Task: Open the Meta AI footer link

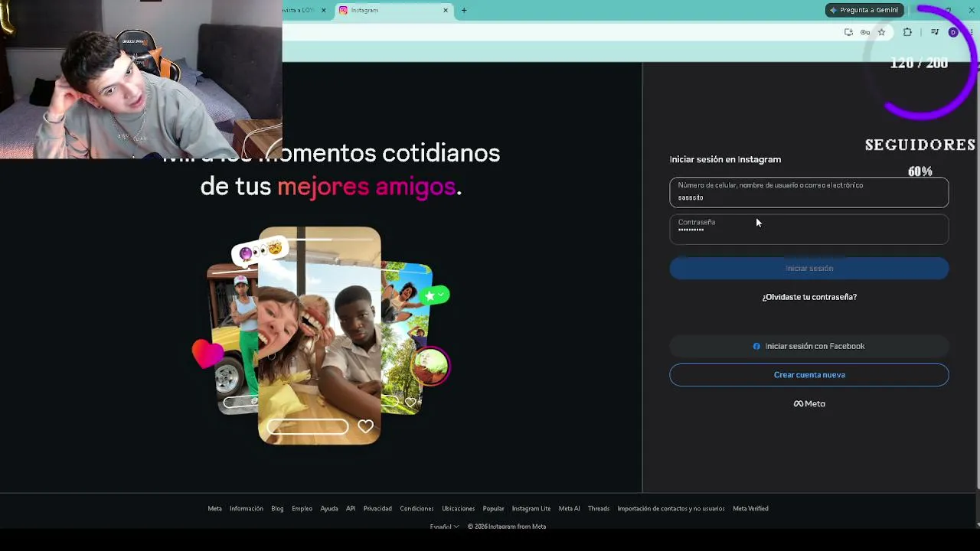Action: [x=569, y=508]
